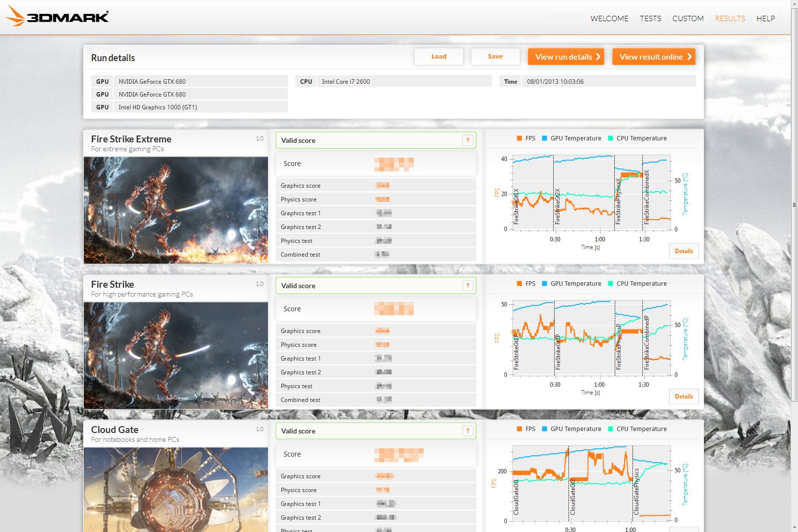The width and height of the screenshot is (798, 532).
Task: Click the Save button
Action: (495, 57)
